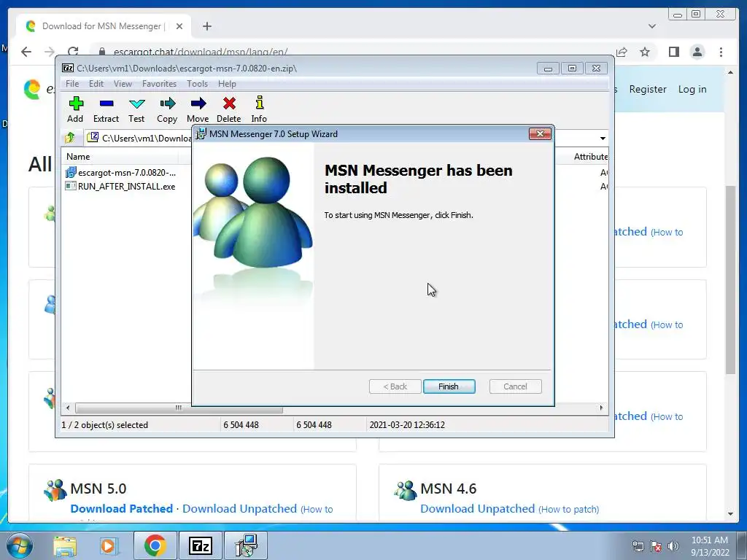Image resolution: width=747 pixels, height=560 pixels.
Task: Close the Download for MSN Messenger tab
Action: (179, 26)
